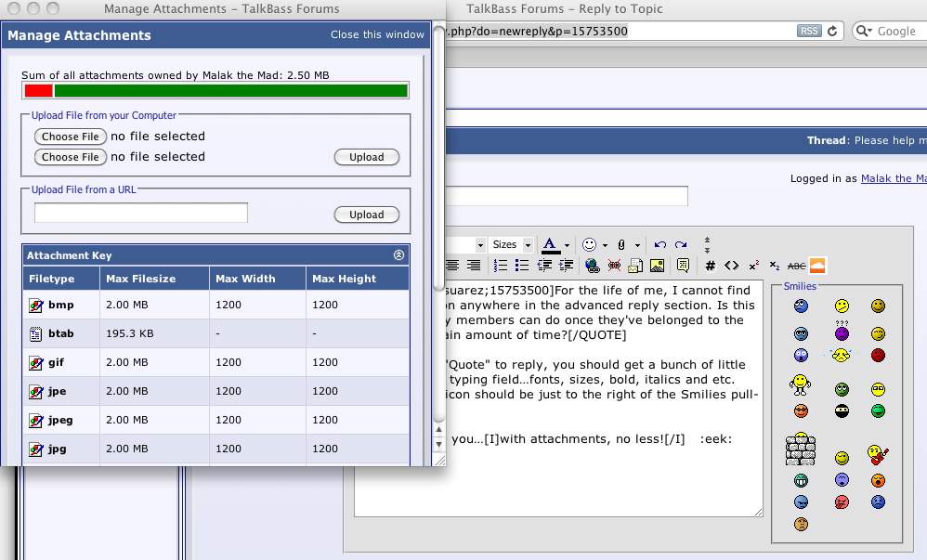Insert an image into the reply
This screenshot has height=560, width=927.
coord(657,266)
